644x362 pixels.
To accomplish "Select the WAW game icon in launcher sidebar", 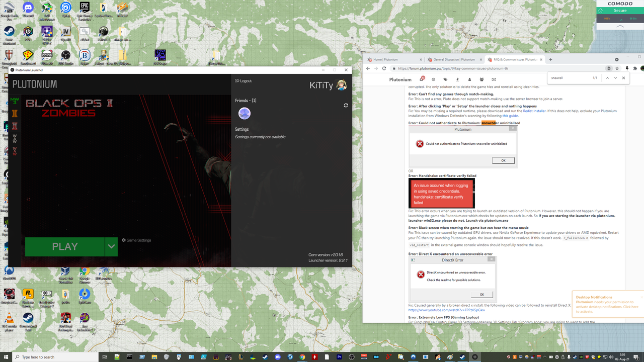I will pos(15,138).
